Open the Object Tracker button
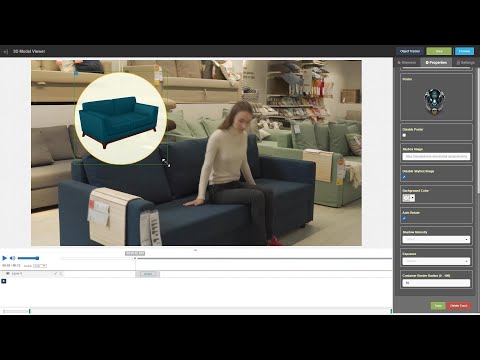This screenshot has width=480, height=360. [410, 51]
